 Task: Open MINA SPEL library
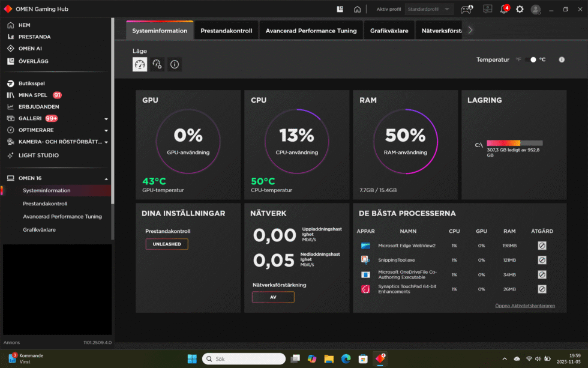click(33, 95)
